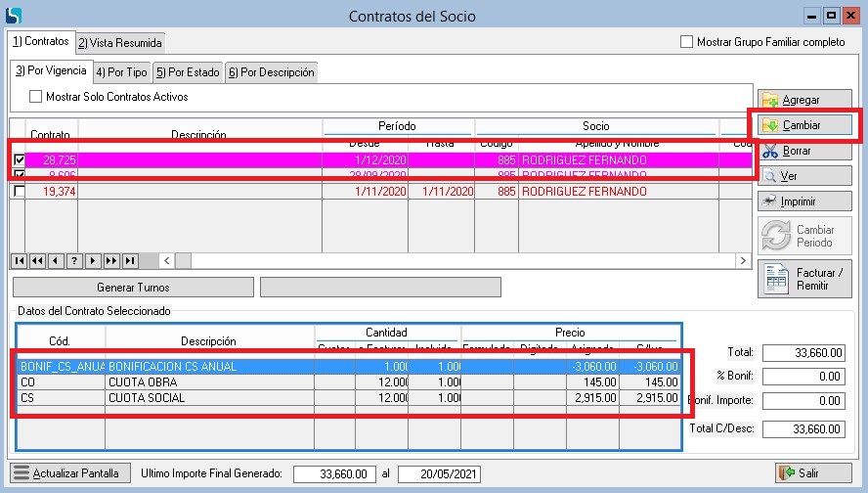Click Actualizar Pantalla button
This screenshot has width=868, height=493.
(x=66, y=473)
